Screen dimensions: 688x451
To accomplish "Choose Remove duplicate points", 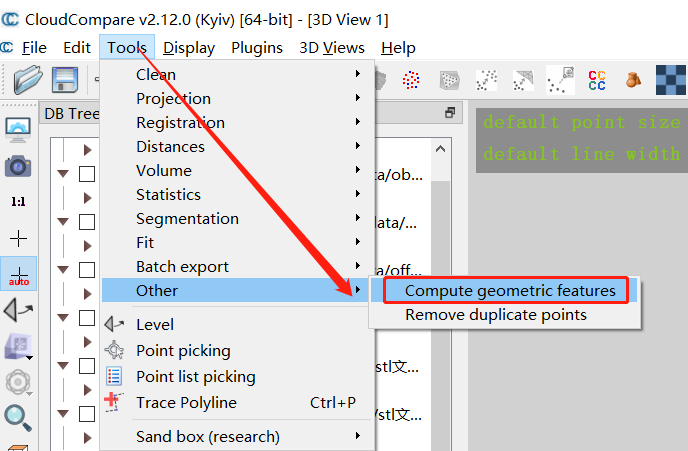I will coord(495,315).
